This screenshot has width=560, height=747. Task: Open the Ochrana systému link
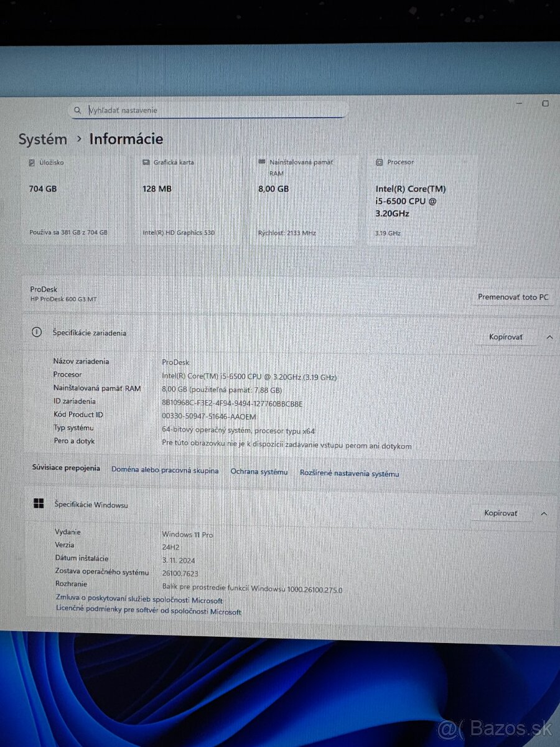point(259,472)
